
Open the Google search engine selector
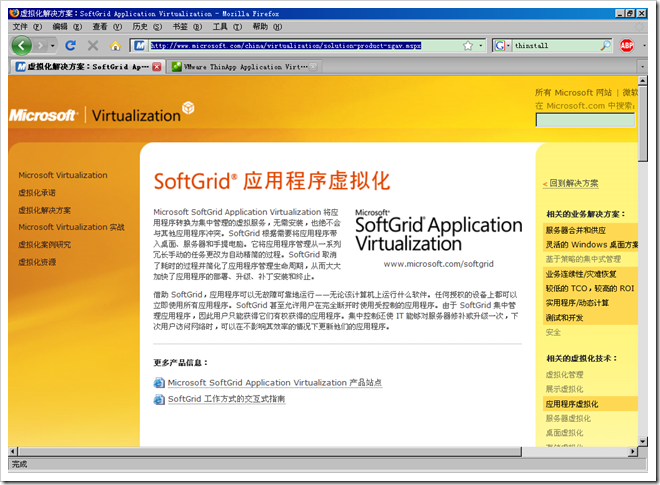[x=502, y=45]
